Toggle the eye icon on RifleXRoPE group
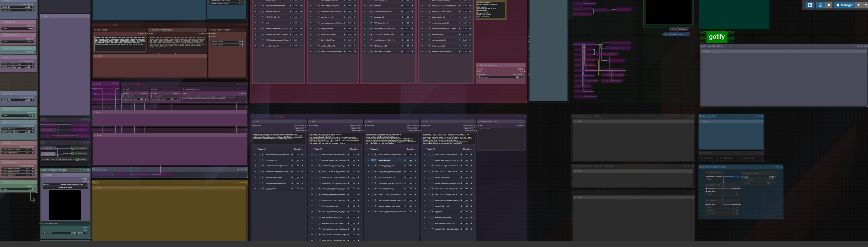The width and height of the screenshot is (868, 247). pyautogui.click(x=762, y=116)
